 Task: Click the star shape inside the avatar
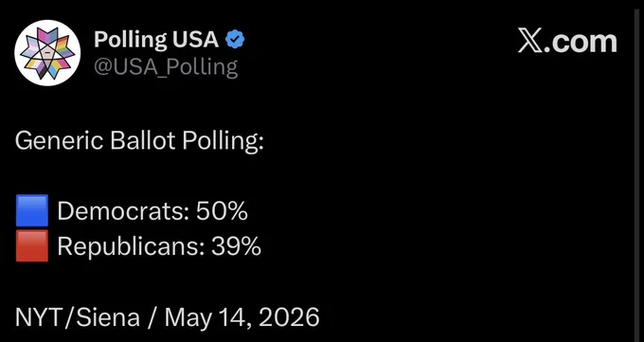point(47,53)
